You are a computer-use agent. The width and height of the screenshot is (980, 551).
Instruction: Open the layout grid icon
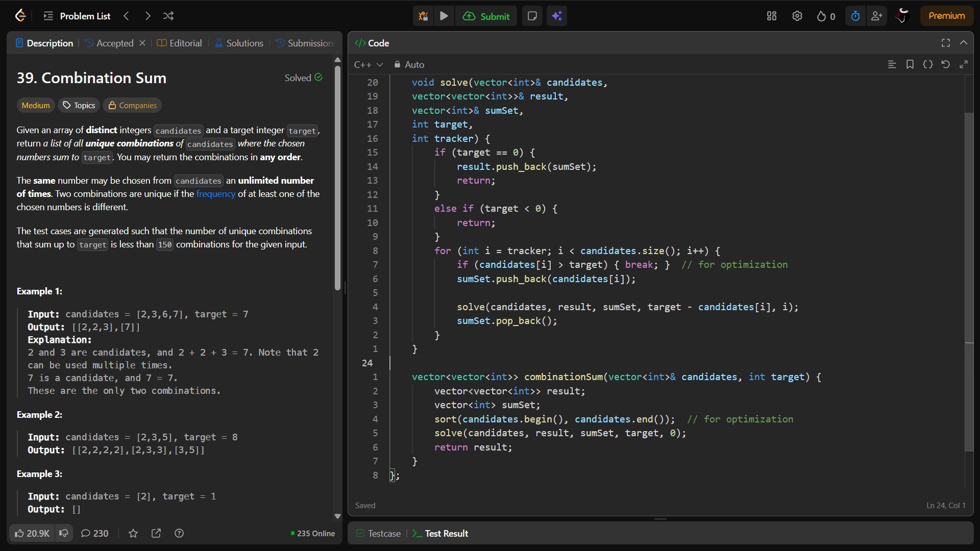(771, 16)
